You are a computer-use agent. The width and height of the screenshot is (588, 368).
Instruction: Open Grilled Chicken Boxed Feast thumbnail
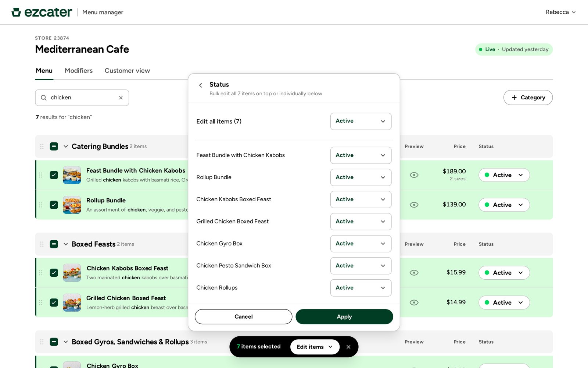[x=72, y=302]
